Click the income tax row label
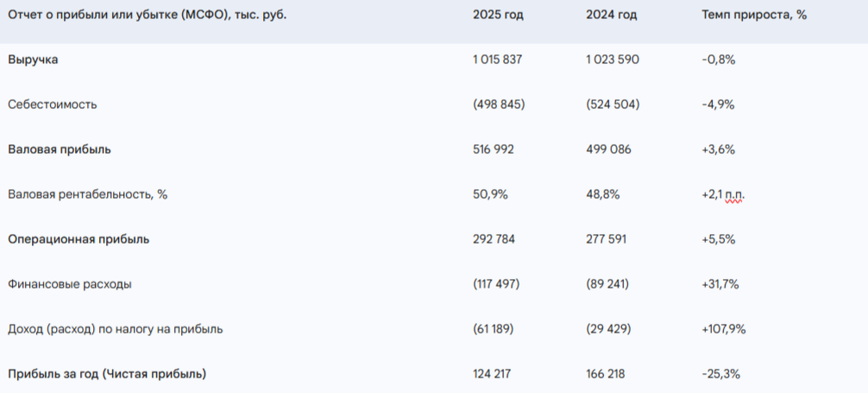This screenshot has width=868, height=393. pos(115,329)
